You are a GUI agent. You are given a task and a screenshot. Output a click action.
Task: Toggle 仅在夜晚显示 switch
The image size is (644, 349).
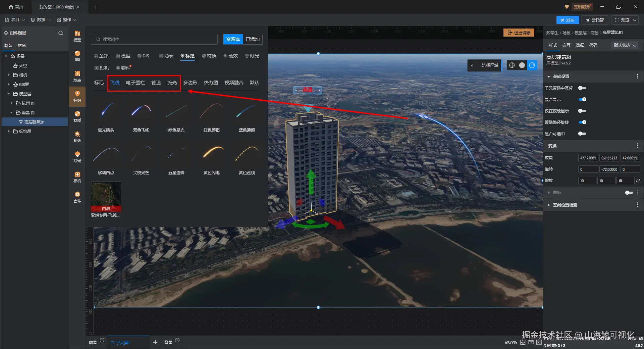pyautogui.click(x=582, y=111)
